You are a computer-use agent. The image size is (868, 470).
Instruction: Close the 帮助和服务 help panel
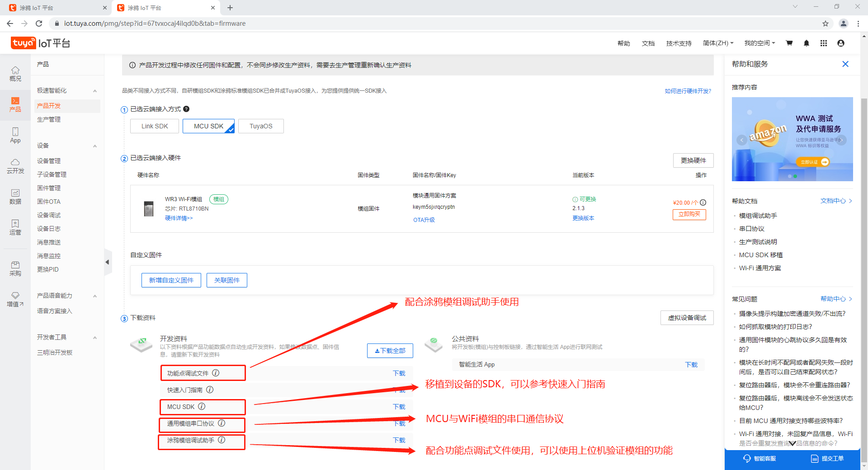[x=845, y=64]
